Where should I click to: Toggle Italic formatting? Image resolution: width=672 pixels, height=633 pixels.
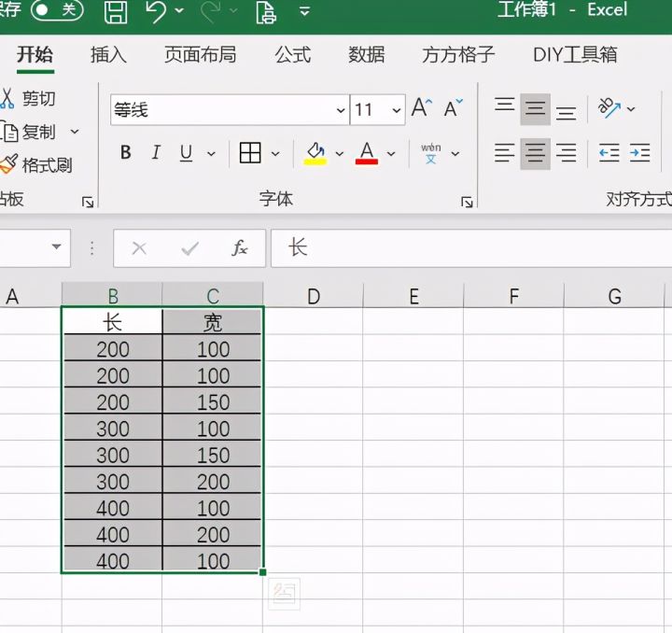(x=156, y=152)
